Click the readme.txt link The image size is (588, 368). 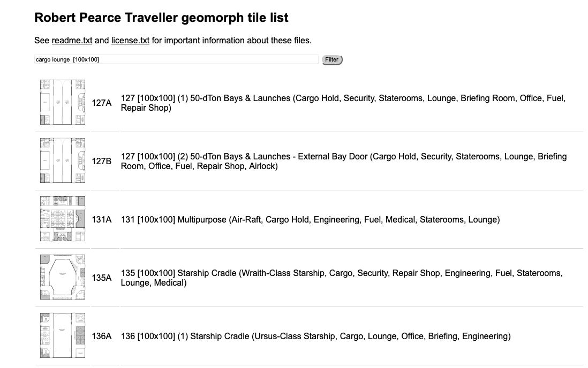tap(72, 41)
